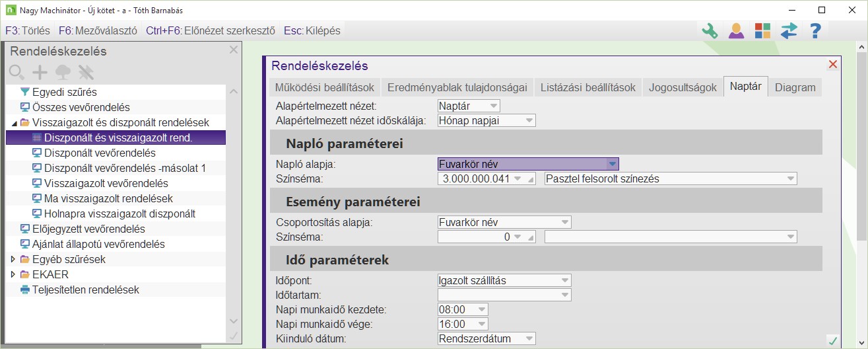Select Teljesítetlen rendelések item
The image size is (868, 349).
(x=85, y=290)
